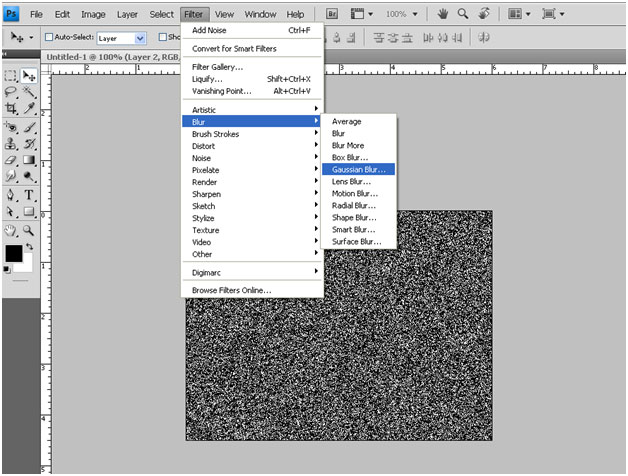Select the Eraser tool
The image size is (628, 476).
pyautogui.click(x=11, y=160)
